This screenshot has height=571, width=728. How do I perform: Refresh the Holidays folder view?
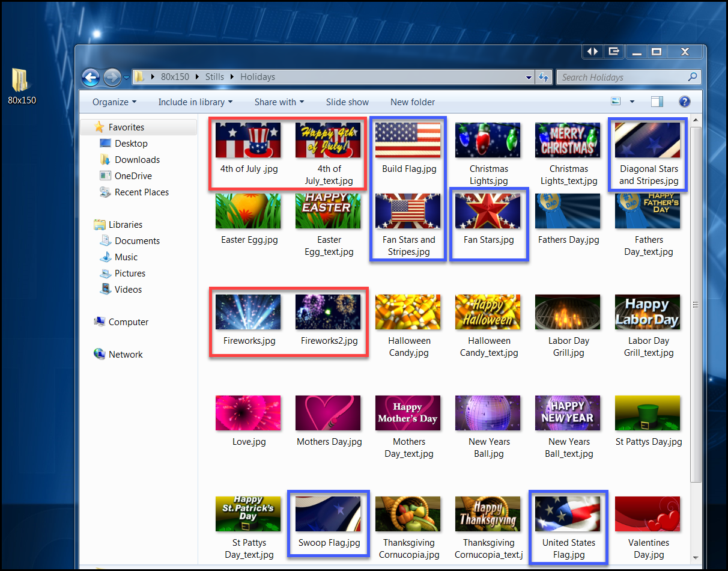pos(544,77)
